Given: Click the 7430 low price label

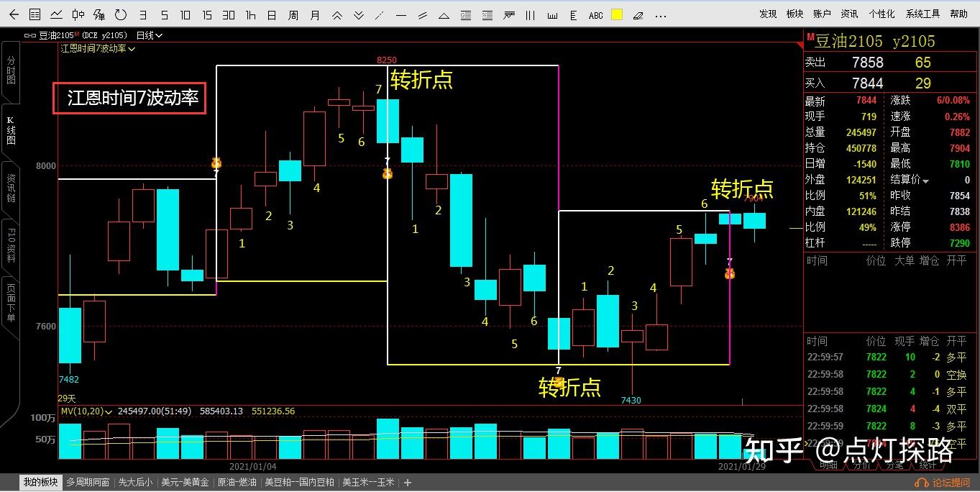Looking at the screenshot, I should point(631,400).
